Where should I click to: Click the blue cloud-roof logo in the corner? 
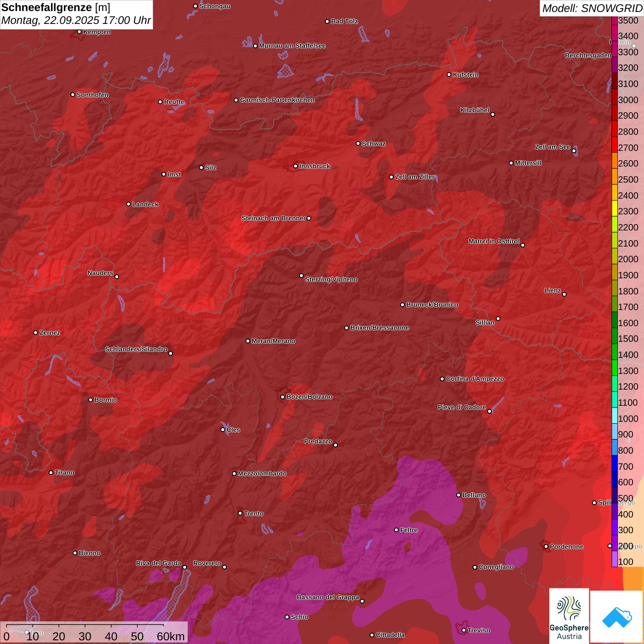[x=617, y=617]
